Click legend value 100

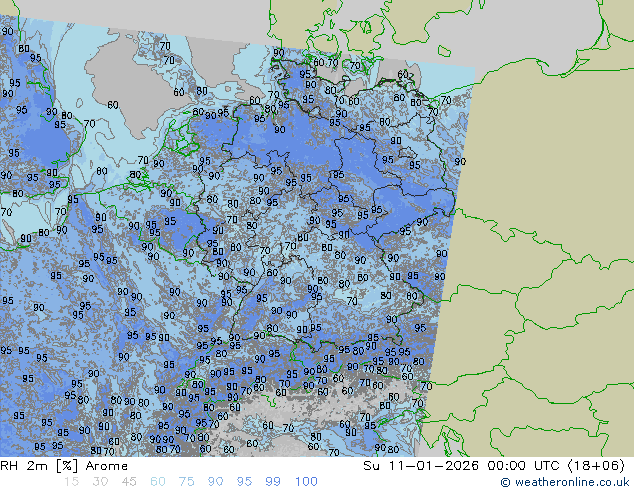[306, 482]
